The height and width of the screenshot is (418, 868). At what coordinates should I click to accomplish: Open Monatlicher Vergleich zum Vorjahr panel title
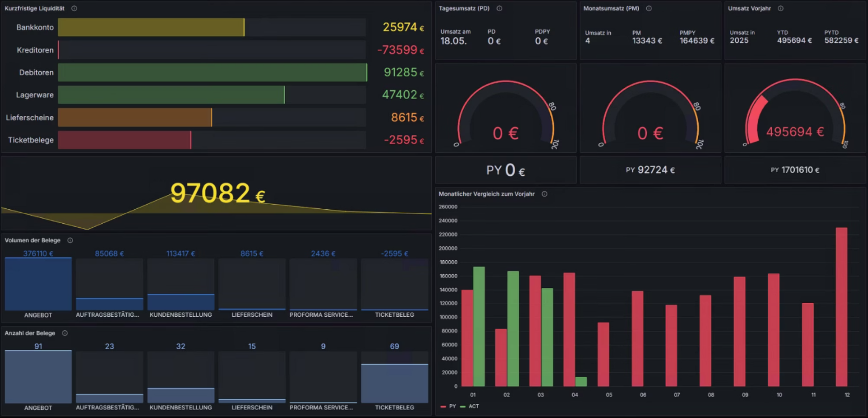click(486, 194)
